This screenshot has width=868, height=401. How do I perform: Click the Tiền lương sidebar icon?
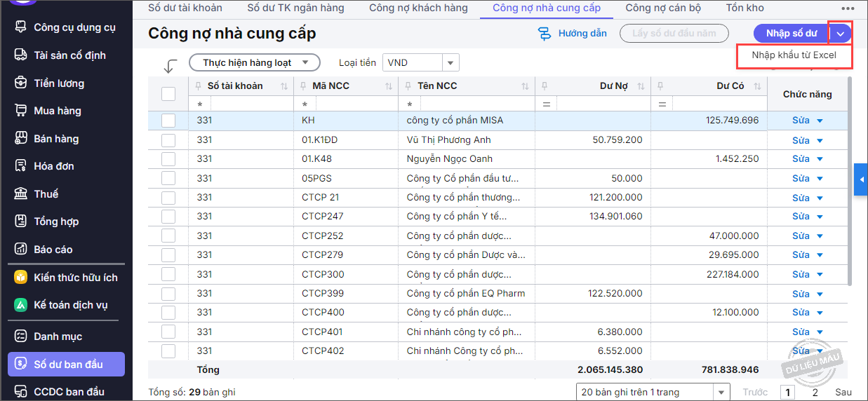(21, 83)
